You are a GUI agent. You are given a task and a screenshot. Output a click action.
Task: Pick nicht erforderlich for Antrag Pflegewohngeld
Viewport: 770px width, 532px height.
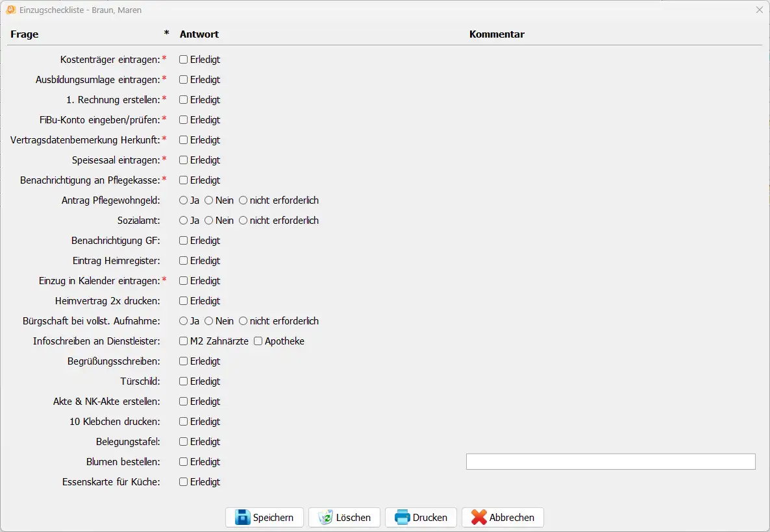pos(243,200)
